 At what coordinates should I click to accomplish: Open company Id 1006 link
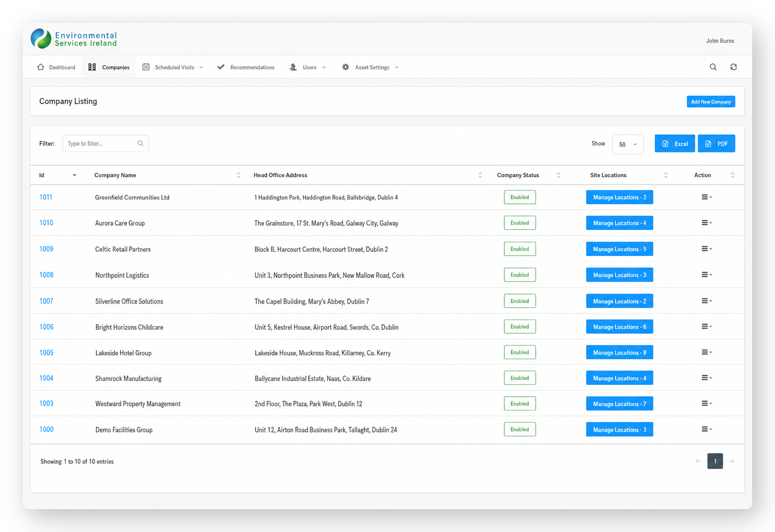click(x=46, y=327)
